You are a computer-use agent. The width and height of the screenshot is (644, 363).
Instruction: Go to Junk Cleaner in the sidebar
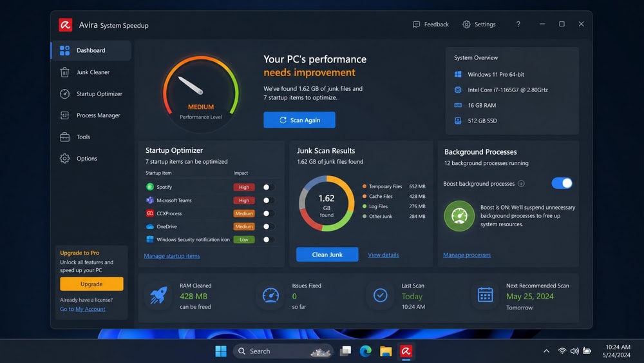click(x=91, y=72)
